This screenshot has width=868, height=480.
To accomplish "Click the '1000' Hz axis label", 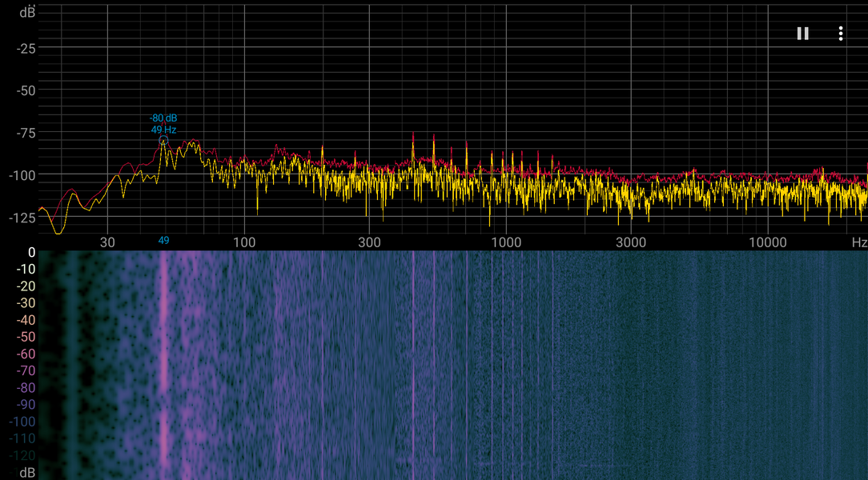I will coord(506,242).
